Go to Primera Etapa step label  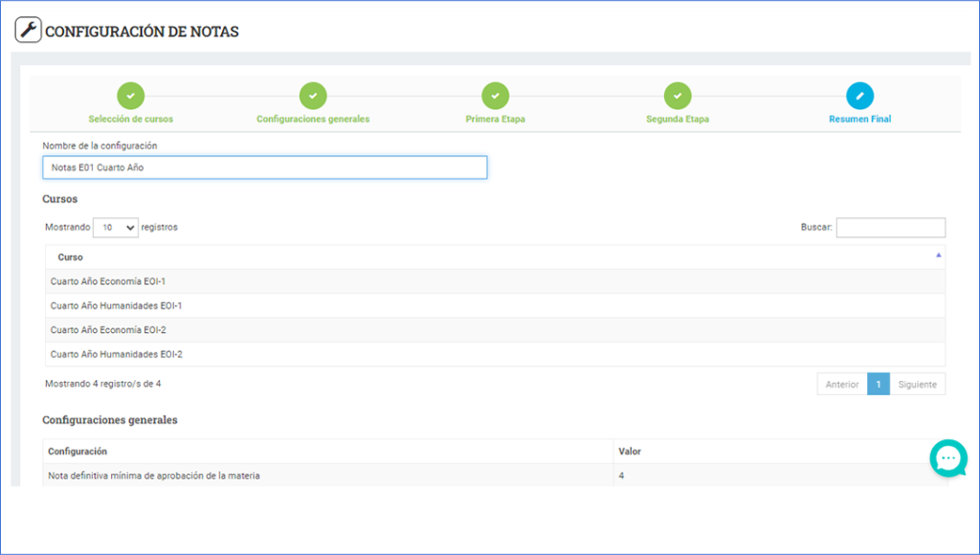pos(495,120)
